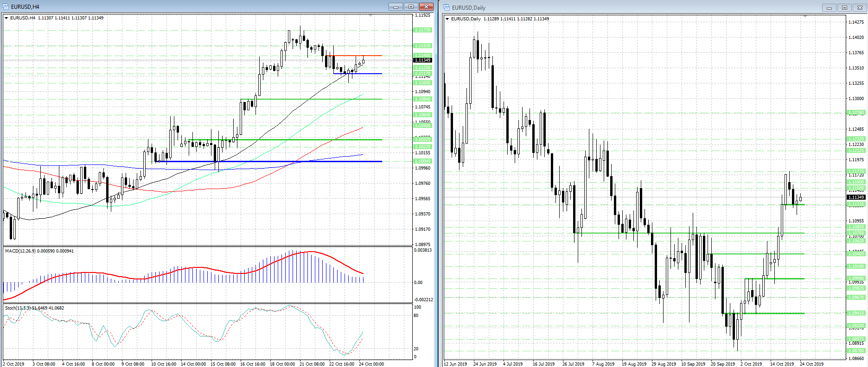Click the 18 Oct 00:00 date label in H4 chart
This screenshot has height=367, width=868.
pyautogui.click(x=282, y=364)
